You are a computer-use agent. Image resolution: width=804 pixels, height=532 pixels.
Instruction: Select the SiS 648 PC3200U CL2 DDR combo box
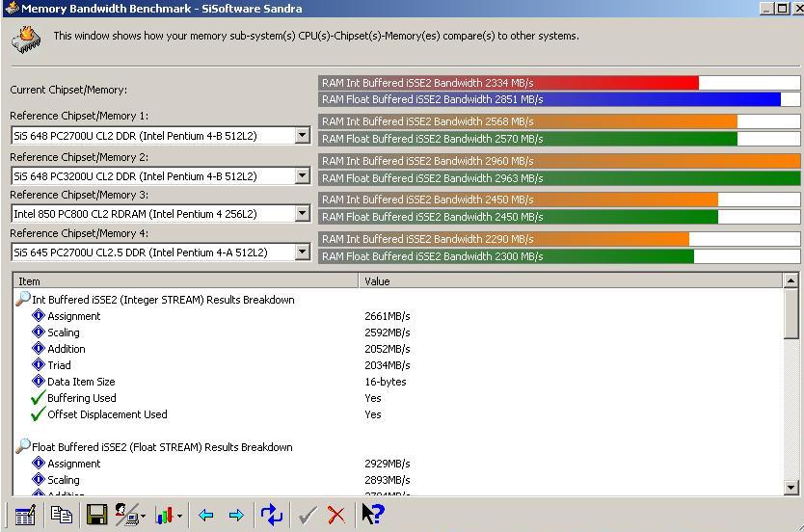coord(160,175)
